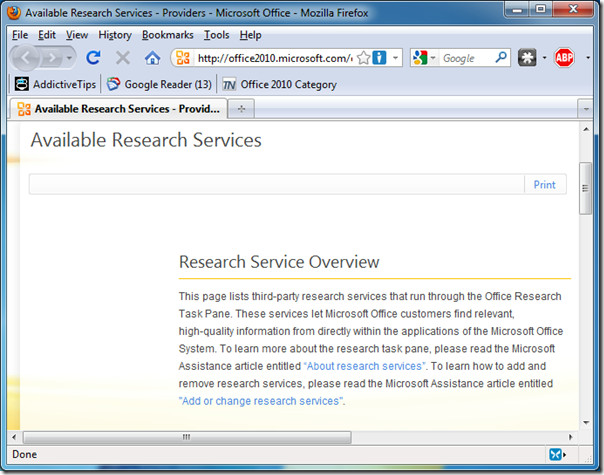Maximize the Firefox window
This screenshot has height=475, width=604.
tap(541, 10)
